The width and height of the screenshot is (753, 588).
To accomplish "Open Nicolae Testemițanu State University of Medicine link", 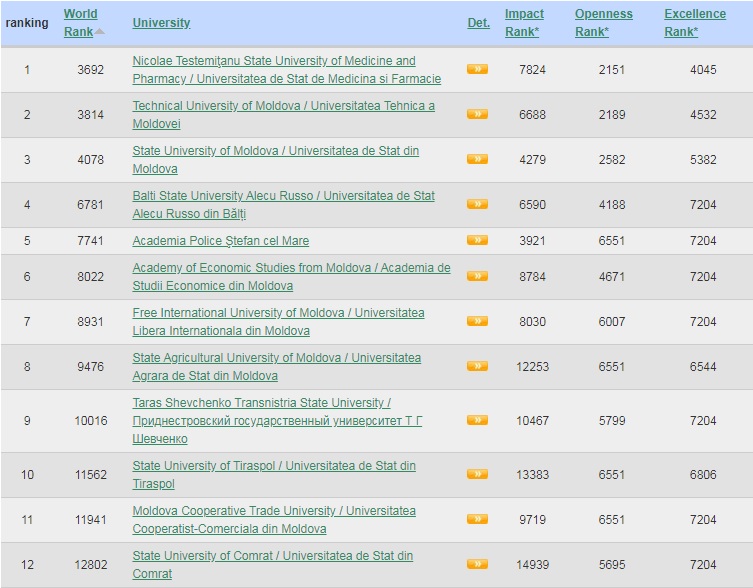I will 287,70.
